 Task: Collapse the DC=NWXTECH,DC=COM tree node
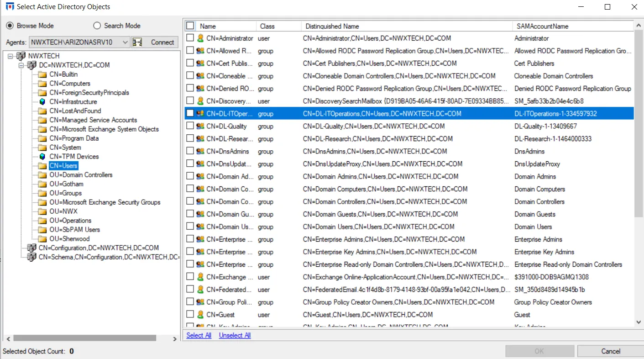(21, 65)
